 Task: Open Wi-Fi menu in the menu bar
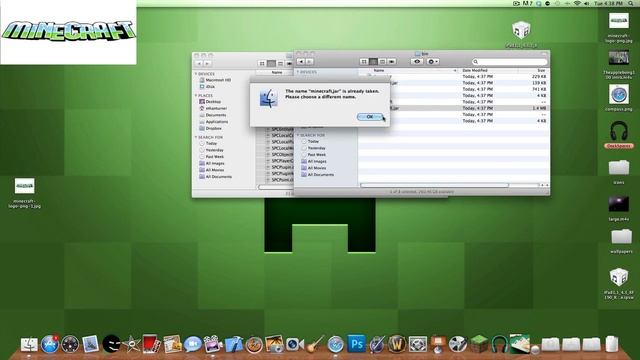coord(577,3)
